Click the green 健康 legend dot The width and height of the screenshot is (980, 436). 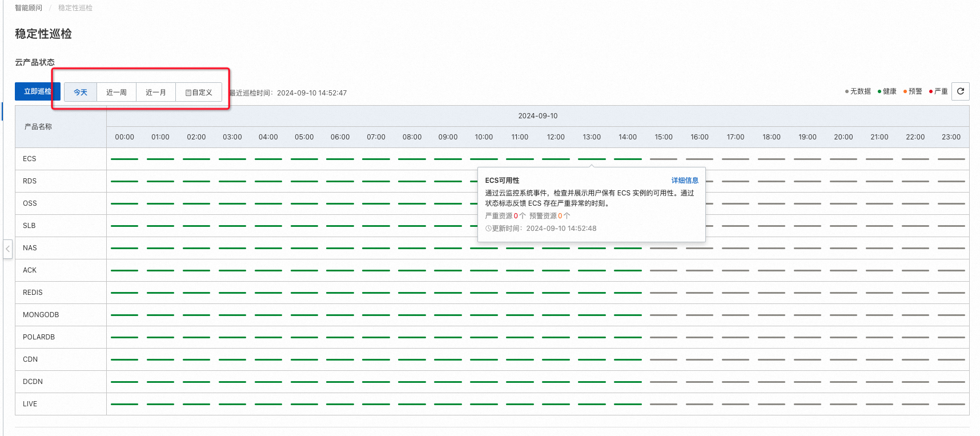[x=879, y=91]
